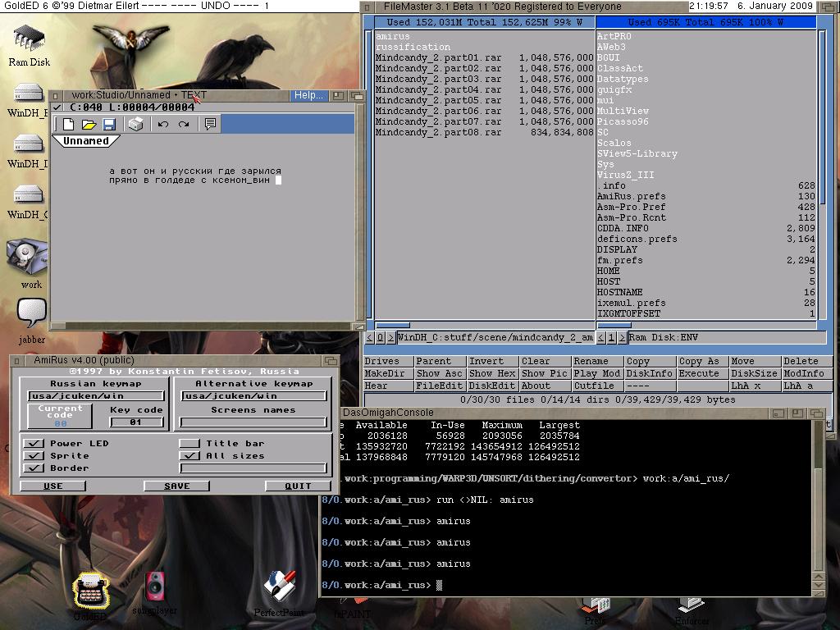Image resolution: width=840 pixels, height=630 pixels.
Task: Click the FileEdit button in FileMaster
Action: coord(441,386)
